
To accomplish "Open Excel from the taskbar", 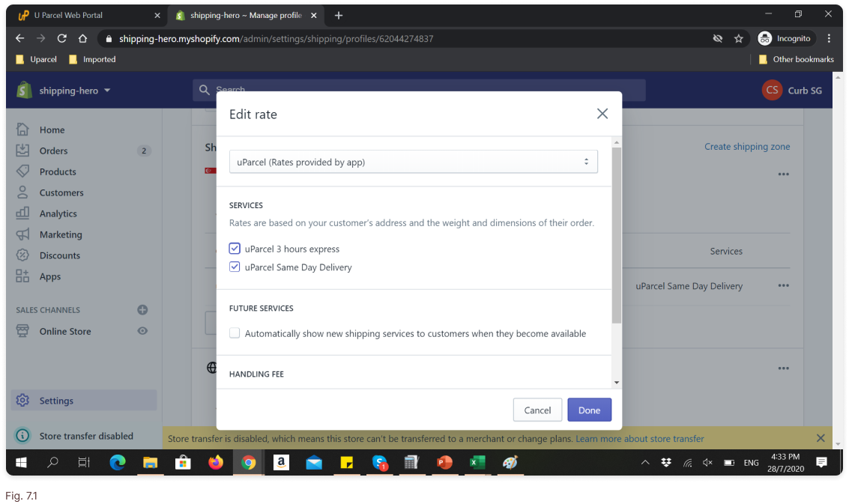I will [x=477, y=462].
